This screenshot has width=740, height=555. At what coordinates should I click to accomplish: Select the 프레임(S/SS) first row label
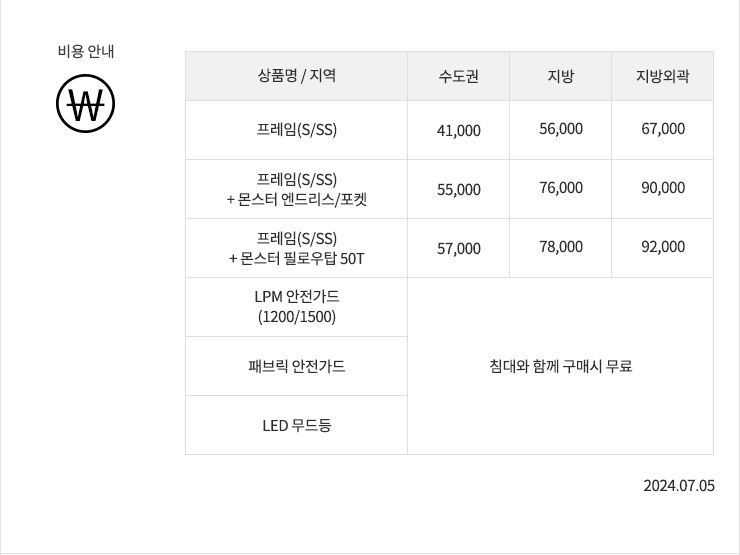click(x=296, y=130)
